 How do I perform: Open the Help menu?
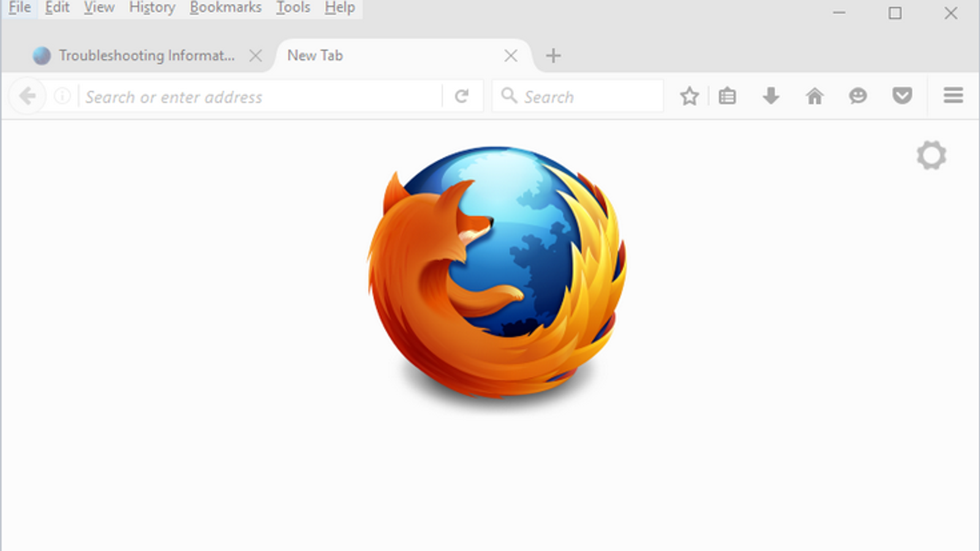click(340, 8)
